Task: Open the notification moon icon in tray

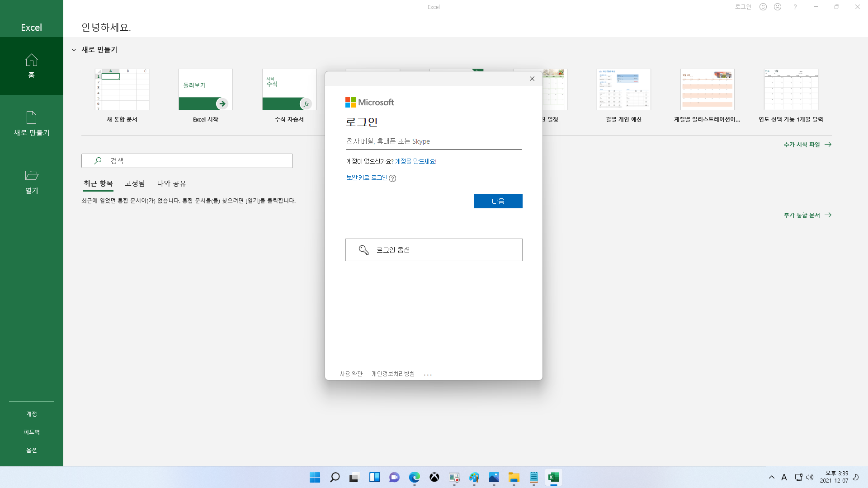Action: pyautogui.click(x=856, y=477)
